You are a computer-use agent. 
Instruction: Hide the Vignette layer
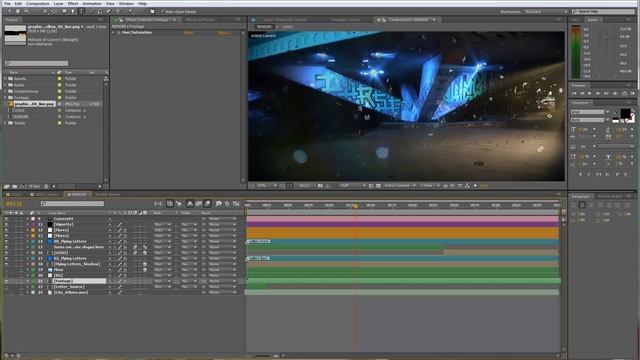[6, 224]
